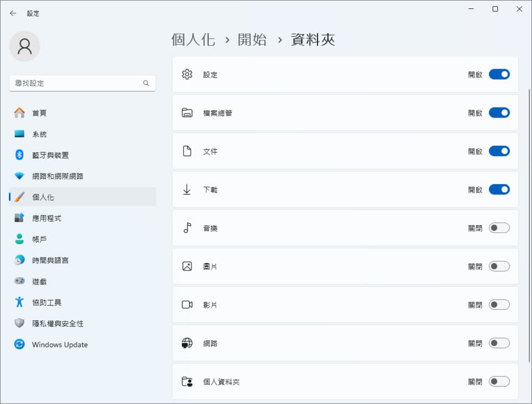Select 帳戶 label in sidebar
Screen dimensions: 532x404
click(39, 239)
